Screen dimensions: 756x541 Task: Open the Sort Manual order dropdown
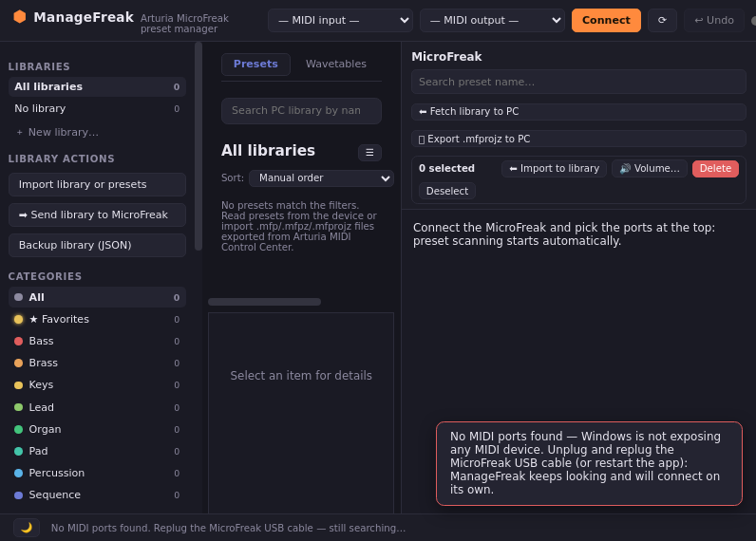321,178
